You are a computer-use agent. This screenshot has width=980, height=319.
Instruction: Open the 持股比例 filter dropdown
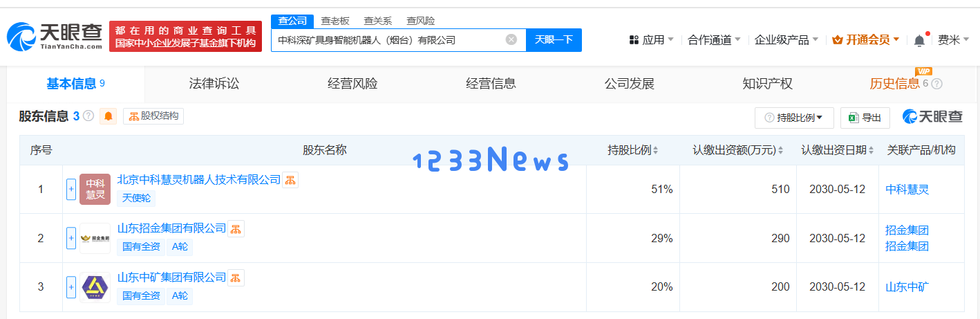pos(794,118)
